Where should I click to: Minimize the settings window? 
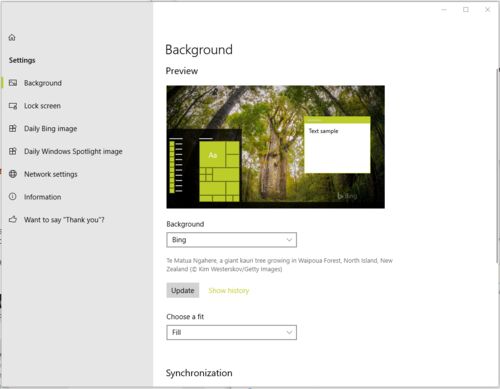(x=444, y=10)
